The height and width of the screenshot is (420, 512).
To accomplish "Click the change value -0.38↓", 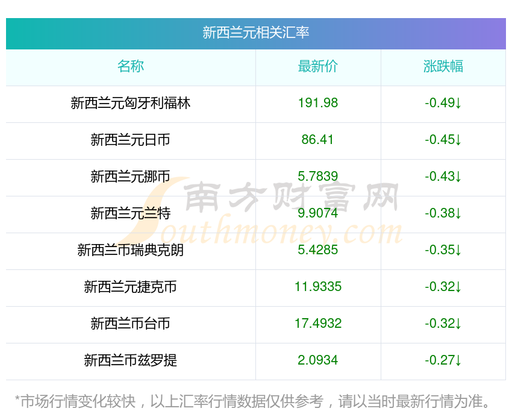I will pyautogui.click(x=443, y=213).
